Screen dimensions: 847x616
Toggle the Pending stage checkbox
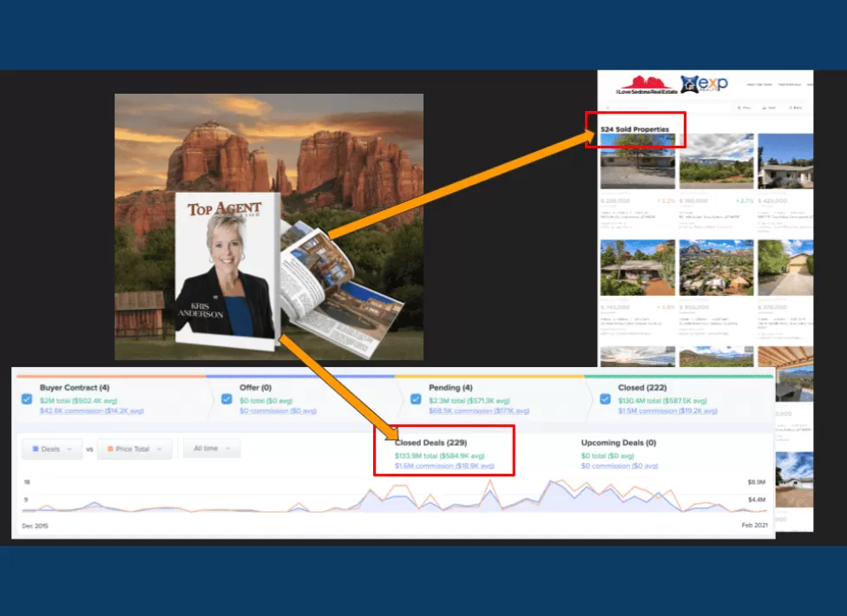(x=415, y=399)
